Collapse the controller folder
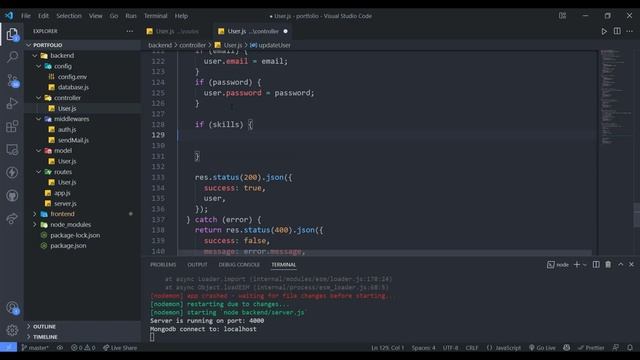 pyautogui.click(x=39, y=98)
